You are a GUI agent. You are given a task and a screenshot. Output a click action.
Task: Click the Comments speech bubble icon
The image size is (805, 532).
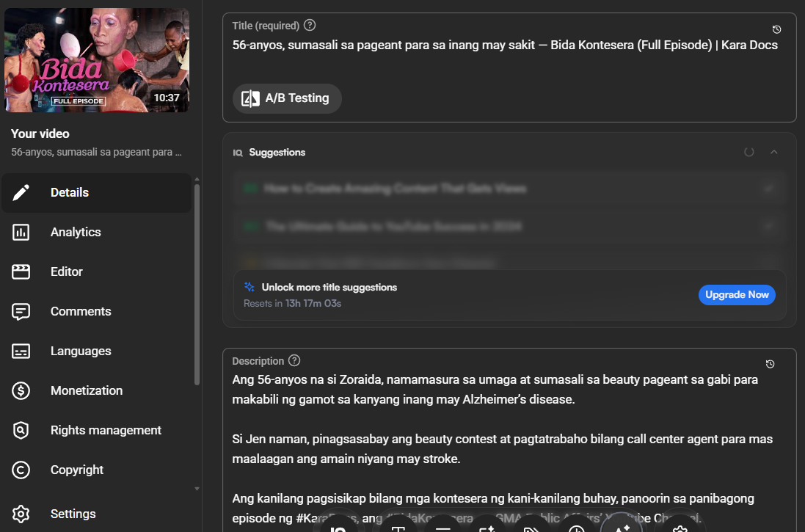(21, 312)
